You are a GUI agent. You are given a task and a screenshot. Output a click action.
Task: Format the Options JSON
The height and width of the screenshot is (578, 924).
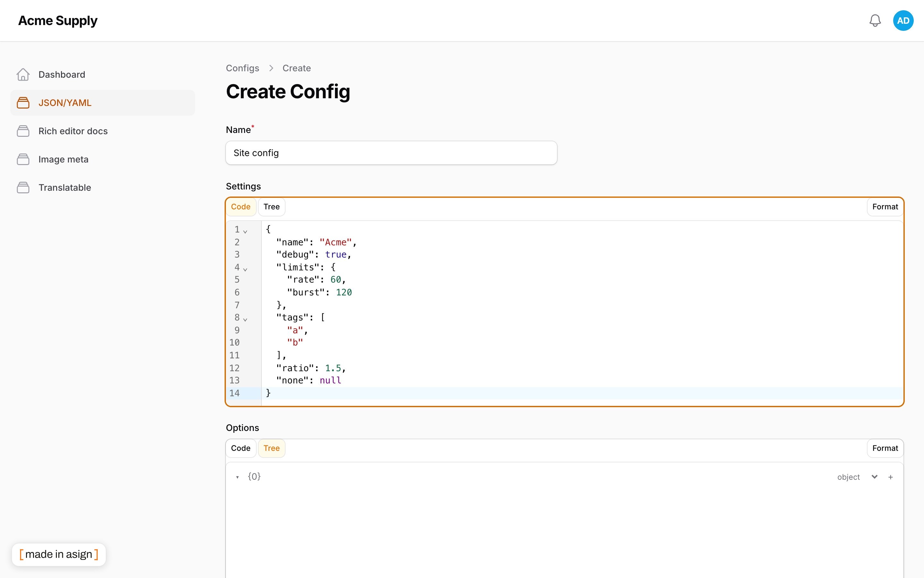pyautogui.click(x=885, y=448)
